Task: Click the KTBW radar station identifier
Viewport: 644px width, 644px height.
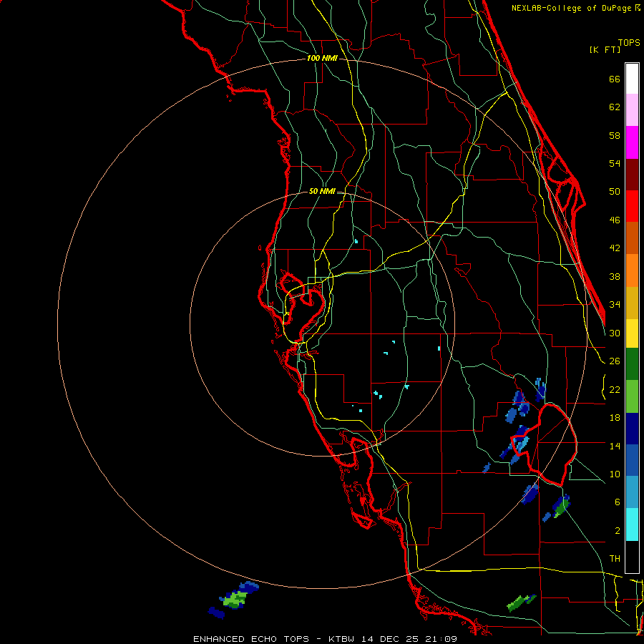Action: click(343, 639)
